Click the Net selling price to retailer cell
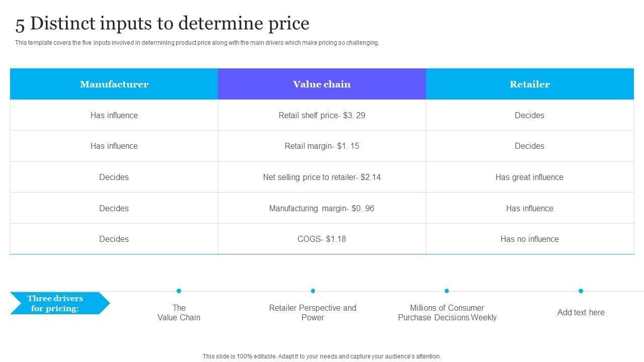This screenshot has height=362, width=644. point(322,177)
